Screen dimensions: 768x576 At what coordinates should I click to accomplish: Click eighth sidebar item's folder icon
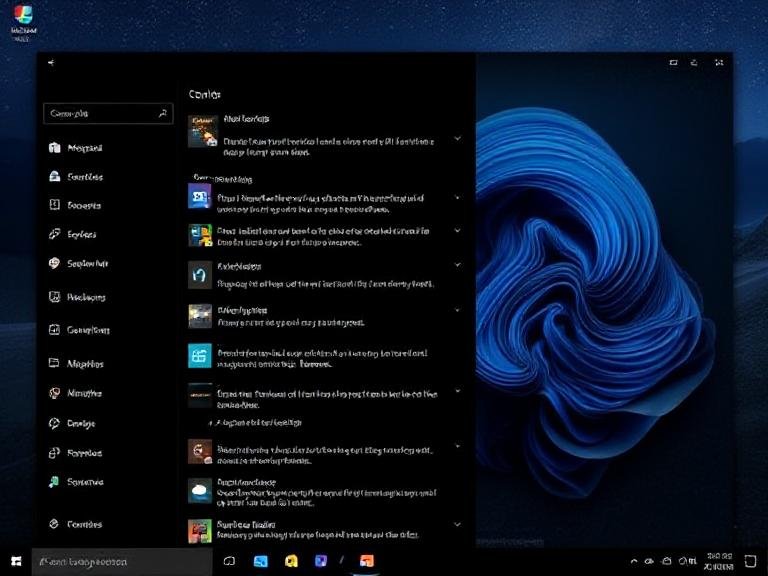point(54,363)
